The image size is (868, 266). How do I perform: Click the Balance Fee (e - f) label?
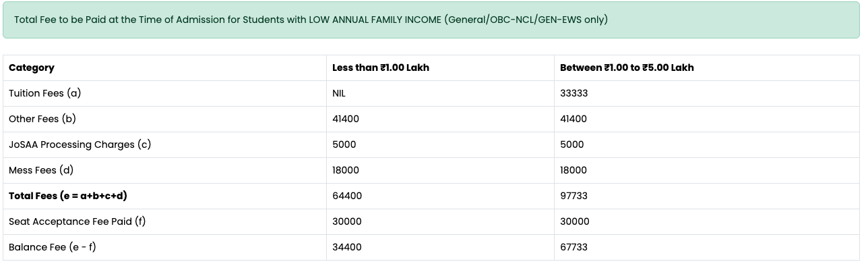[x=53, y=247]
